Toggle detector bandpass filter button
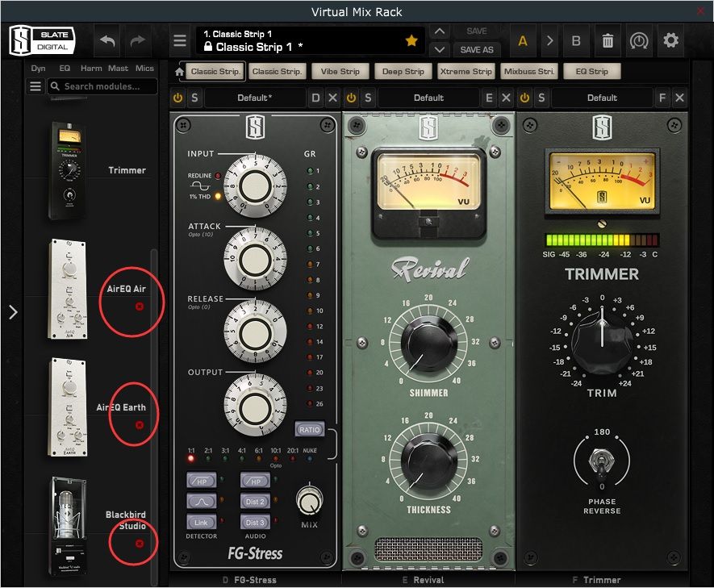This screenshot has height=588, width=714. click(201, 502)
